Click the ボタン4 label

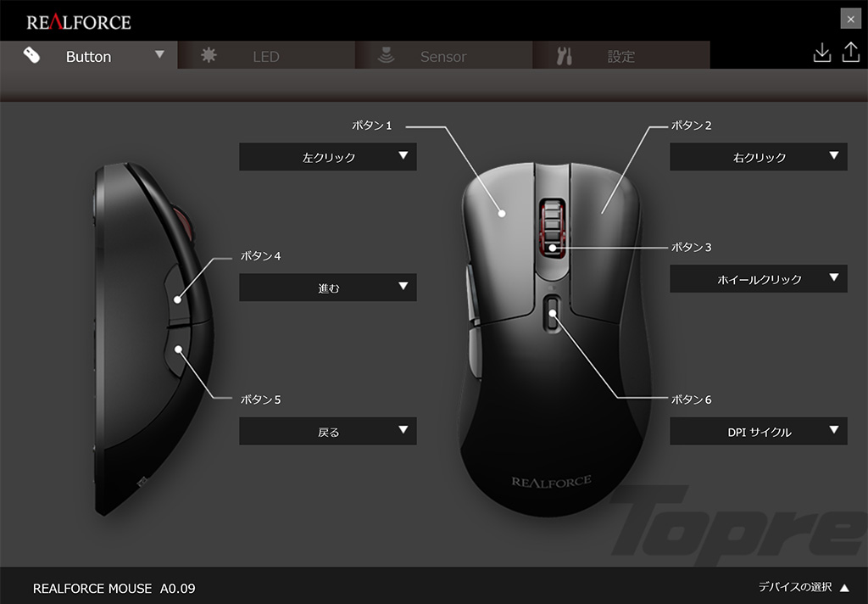(x=261, y=256)
